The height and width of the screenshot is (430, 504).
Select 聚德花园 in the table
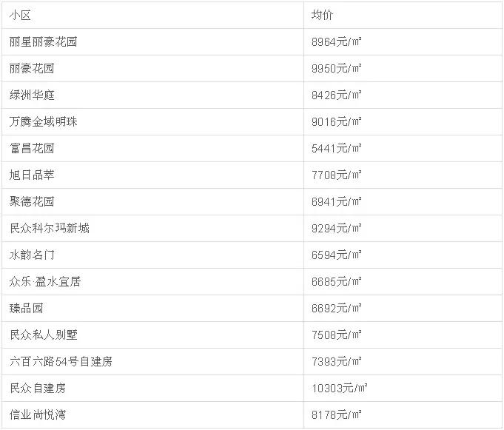coord(32,202)
